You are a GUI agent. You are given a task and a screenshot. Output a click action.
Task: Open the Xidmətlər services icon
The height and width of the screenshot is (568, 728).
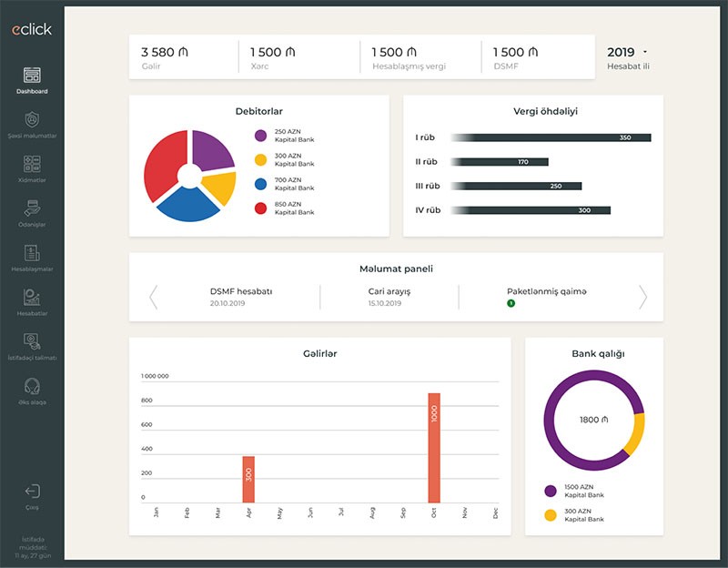[x=32, y=164]
